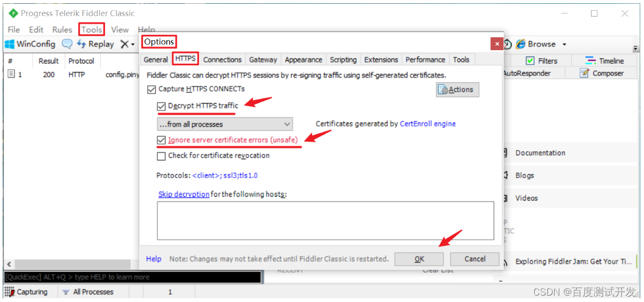The width and height of the screenshot is (644, 302).
Task: Switch to the AutoResponder tab
Action: tap(526, 73)
